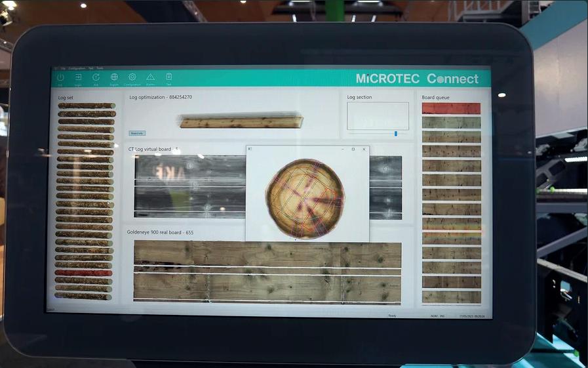Click the empty Log section preview box
The width and height of the screenshot is (588, 368).
(378, 116)
